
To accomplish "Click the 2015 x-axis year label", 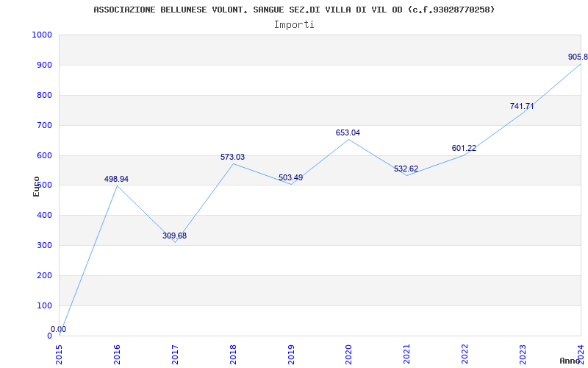I will pos(59,354).
